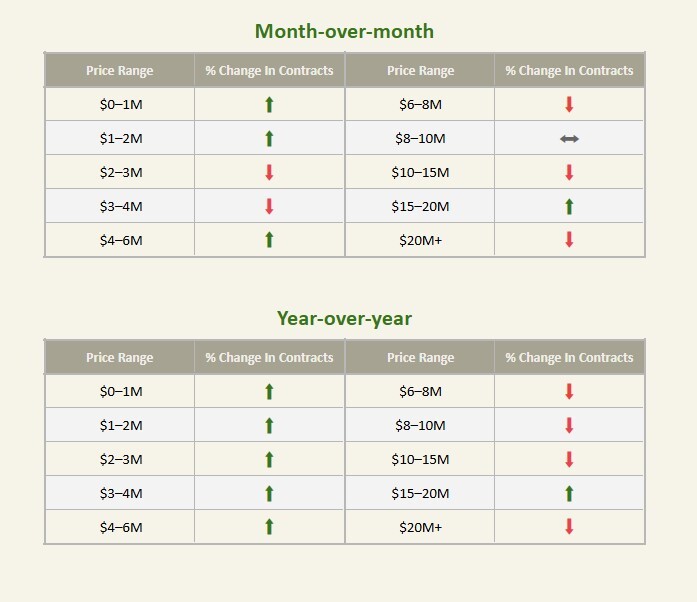Click the red down arrow for year-over-year $10–15M
The image size is (697, 602).
point(569,459)
